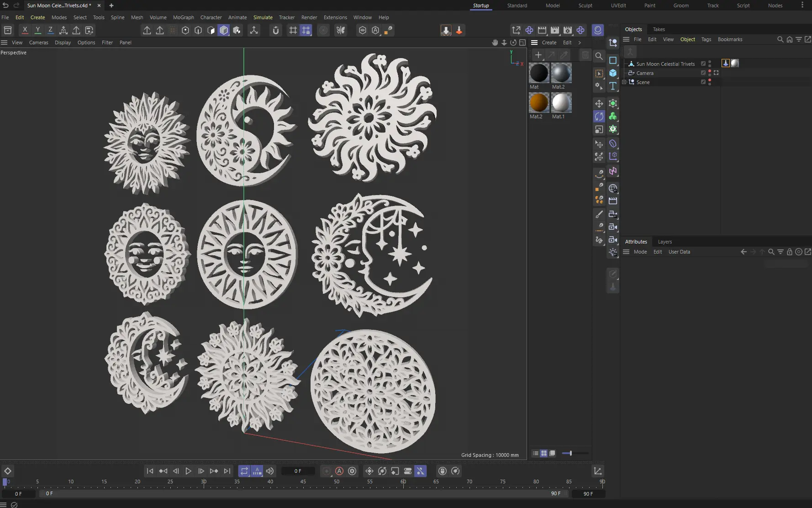
Task: Select Edges mode in top toolbar
Action: point(198,30)
